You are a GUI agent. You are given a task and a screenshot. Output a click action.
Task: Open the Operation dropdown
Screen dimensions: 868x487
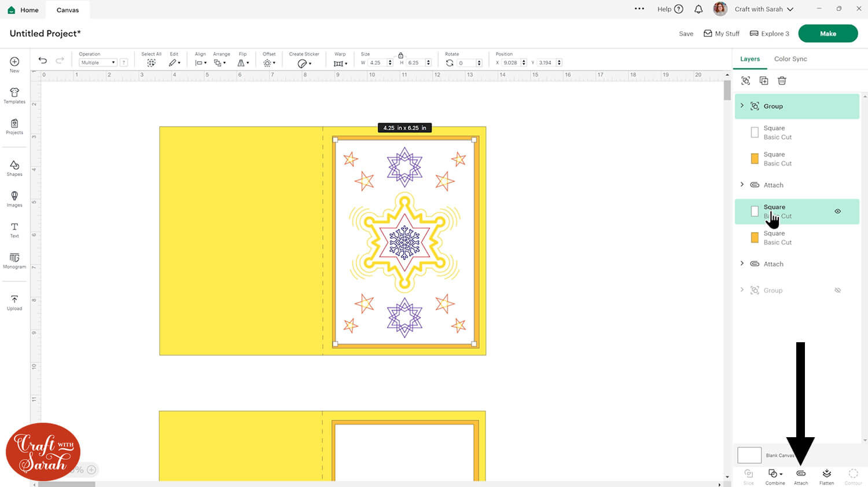[98, 63]
